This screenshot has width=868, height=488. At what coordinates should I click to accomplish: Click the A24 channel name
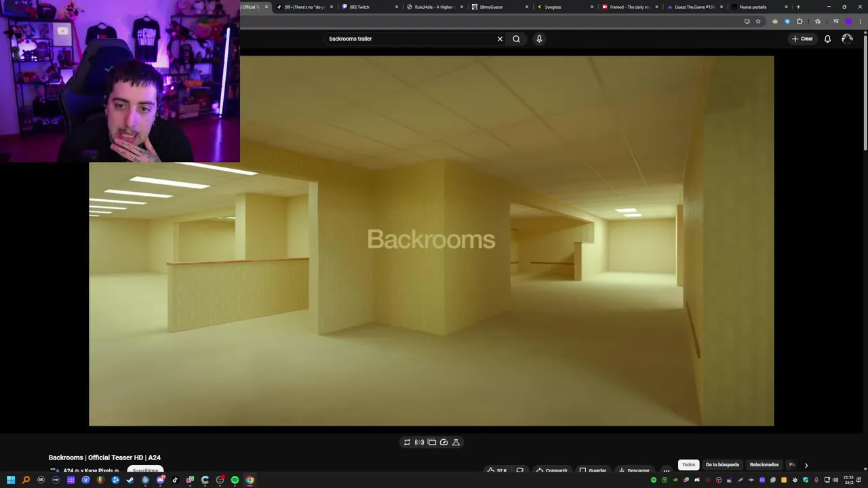tap(68, 470)
